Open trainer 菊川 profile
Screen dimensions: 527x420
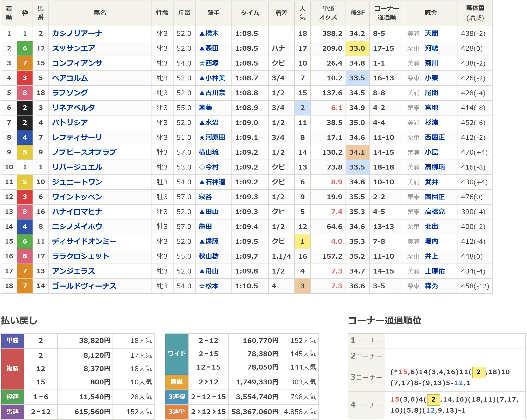[431, 63]
